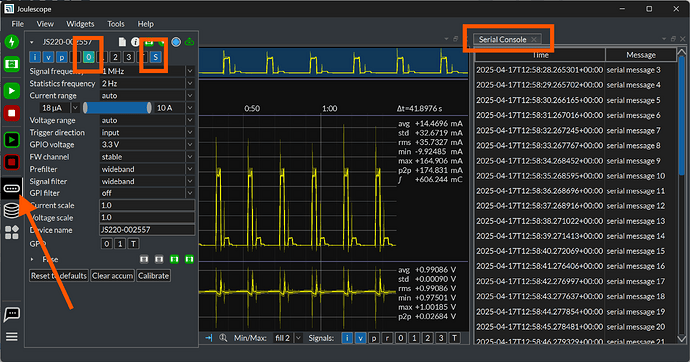Viewport: 690px width, 362px height.
Task: Click the Calibrate button
Action: point(153,276)
